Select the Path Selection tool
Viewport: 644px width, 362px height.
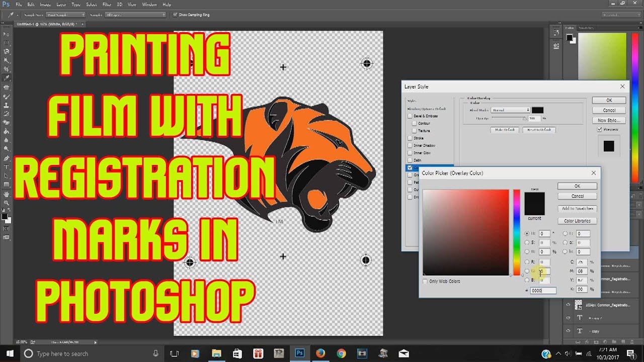click(7, 175)
